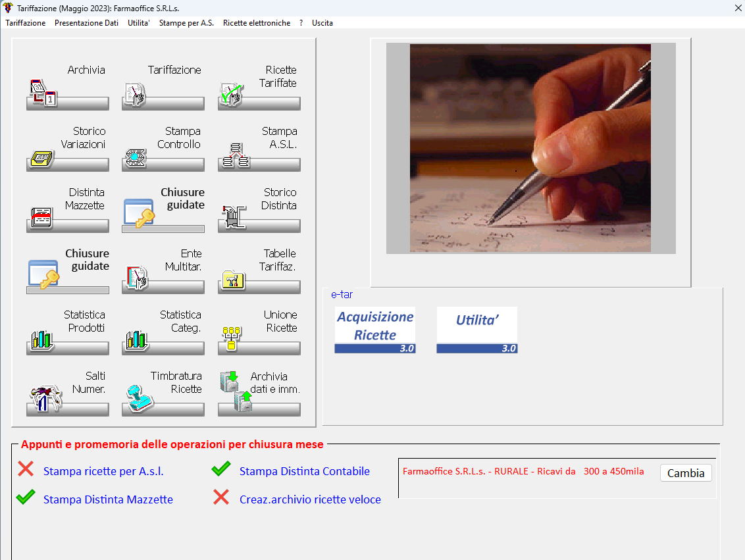745x560 pixels.
Task: Open the Stampa ricette per A.s.l. link
Action: (103, 471)
